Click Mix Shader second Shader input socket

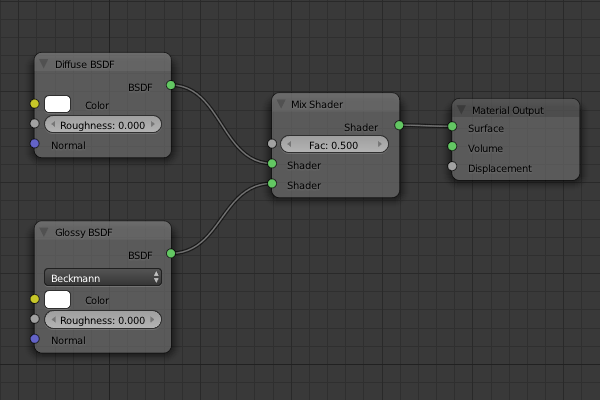pyautogui.click(x=272, y=183)
